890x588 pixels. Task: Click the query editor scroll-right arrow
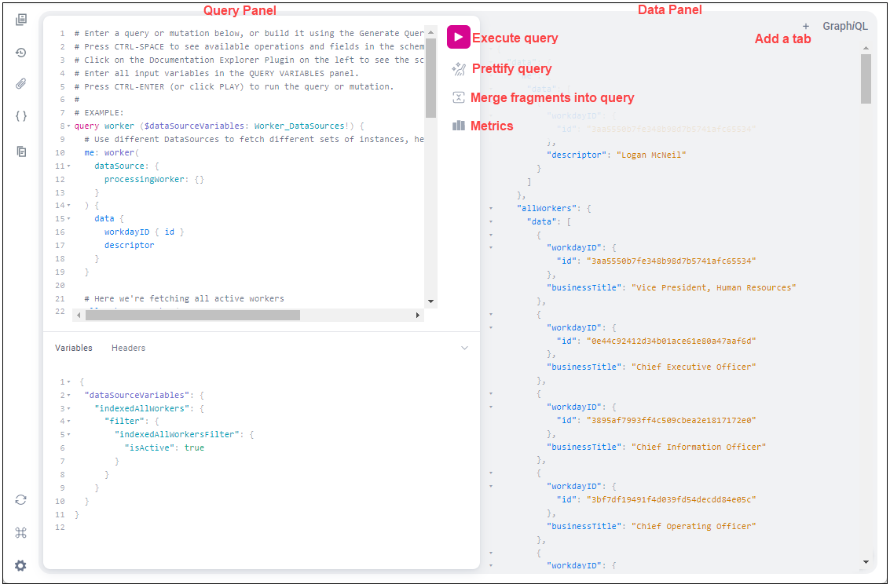tap(418, 316)
